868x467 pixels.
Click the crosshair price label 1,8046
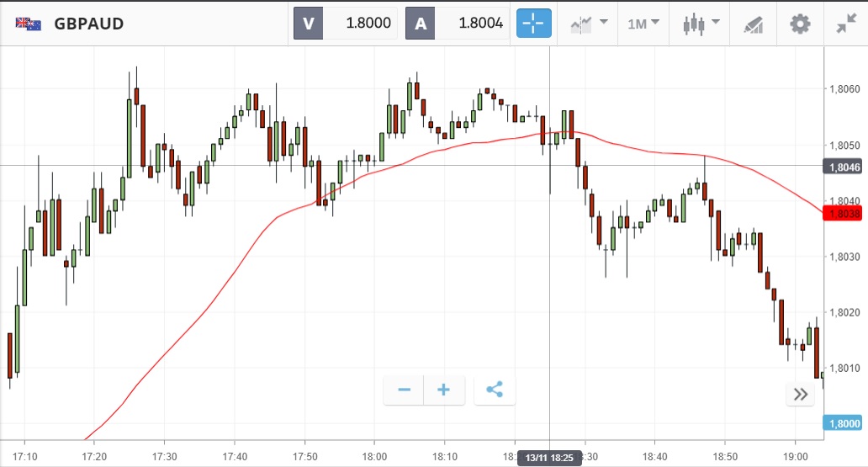[843, 167]
